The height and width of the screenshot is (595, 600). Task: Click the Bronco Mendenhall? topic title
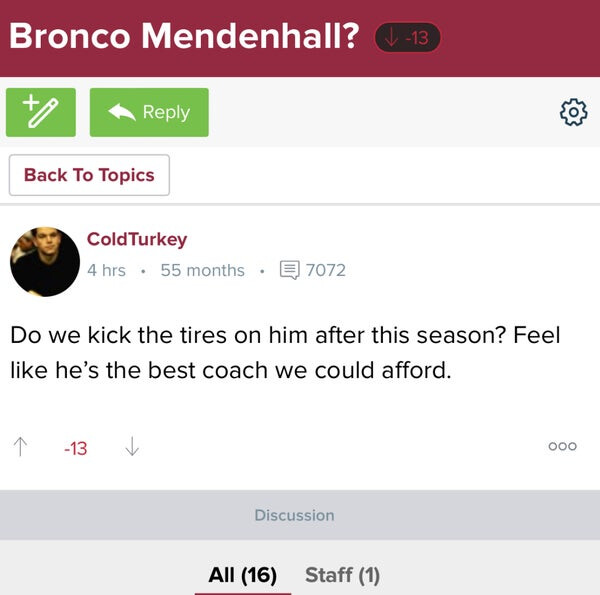pyautogui.click(x=185, y=36)
